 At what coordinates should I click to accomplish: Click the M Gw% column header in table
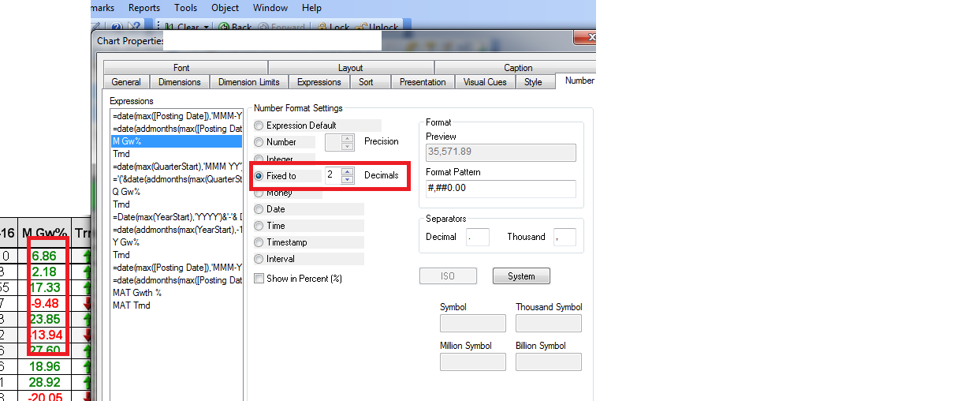tap(44, 233)
